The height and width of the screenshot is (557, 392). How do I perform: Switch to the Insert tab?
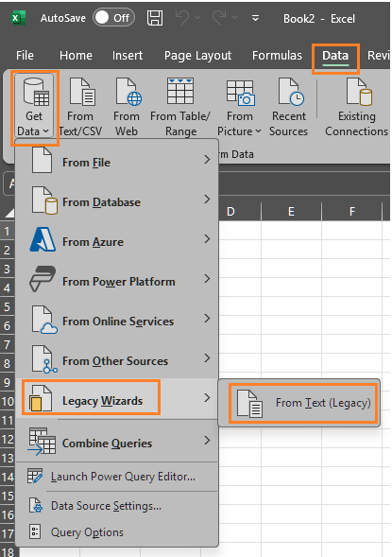(x=128, y=56)
